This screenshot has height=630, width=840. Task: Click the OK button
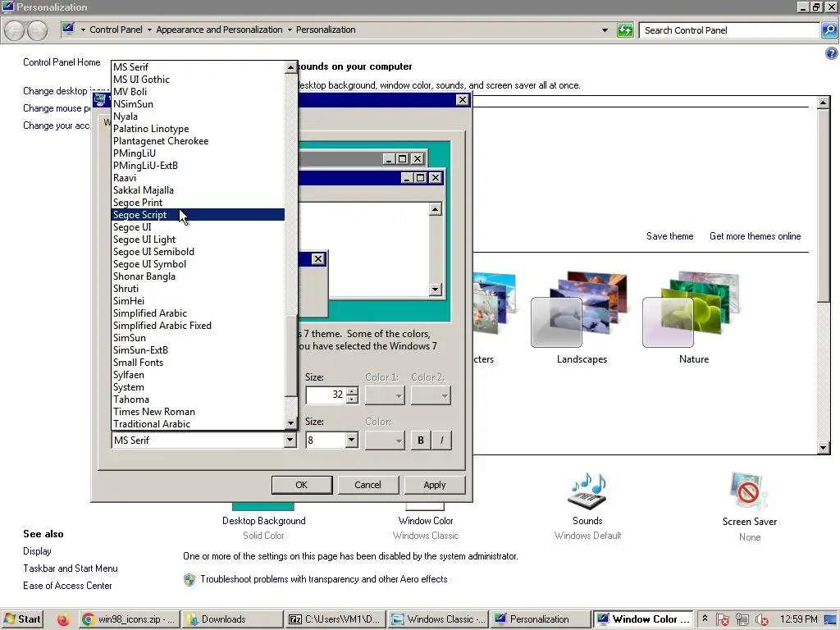[302, 485]
